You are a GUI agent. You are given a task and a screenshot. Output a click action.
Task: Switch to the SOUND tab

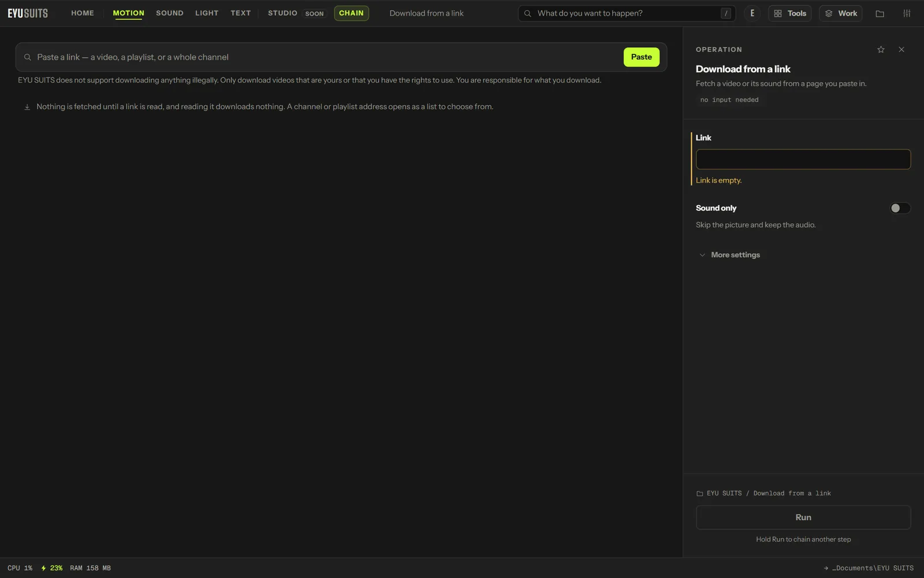pos(170,13)
